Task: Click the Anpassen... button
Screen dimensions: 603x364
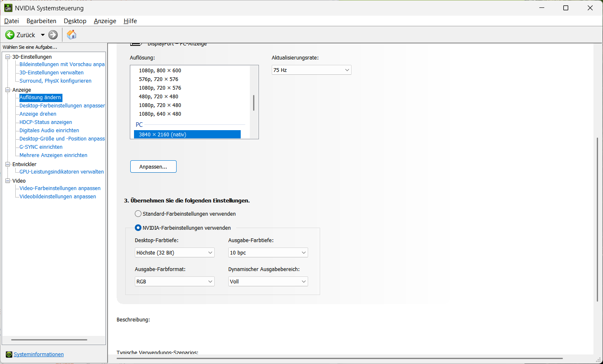Action: pos(153,167)
